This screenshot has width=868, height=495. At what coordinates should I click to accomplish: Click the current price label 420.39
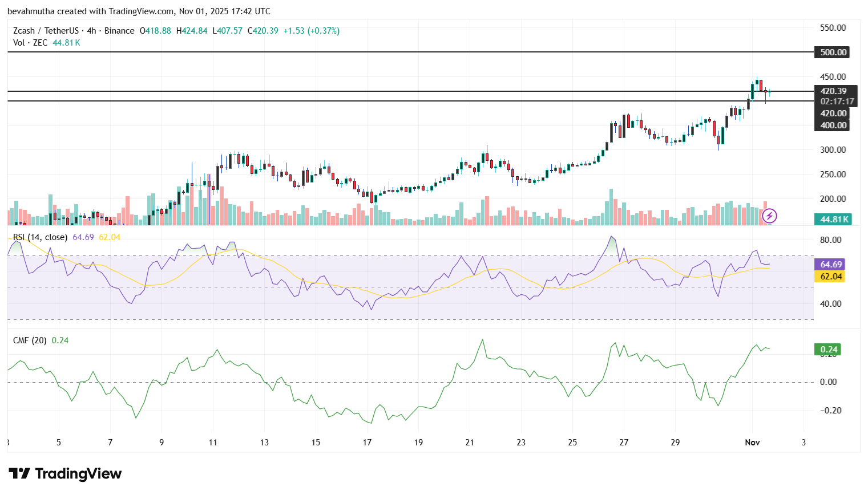(833, 90)
